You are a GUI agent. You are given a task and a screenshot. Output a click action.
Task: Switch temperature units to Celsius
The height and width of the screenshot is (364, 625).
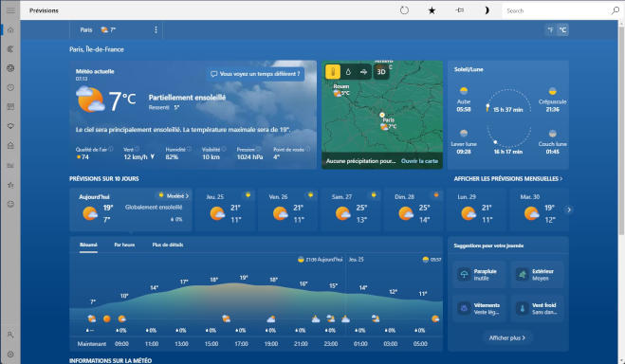[x=562, y=30]
